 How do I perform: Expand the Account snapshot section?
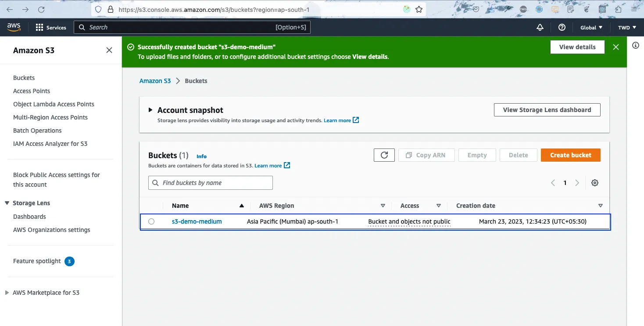tap(150, 110)
